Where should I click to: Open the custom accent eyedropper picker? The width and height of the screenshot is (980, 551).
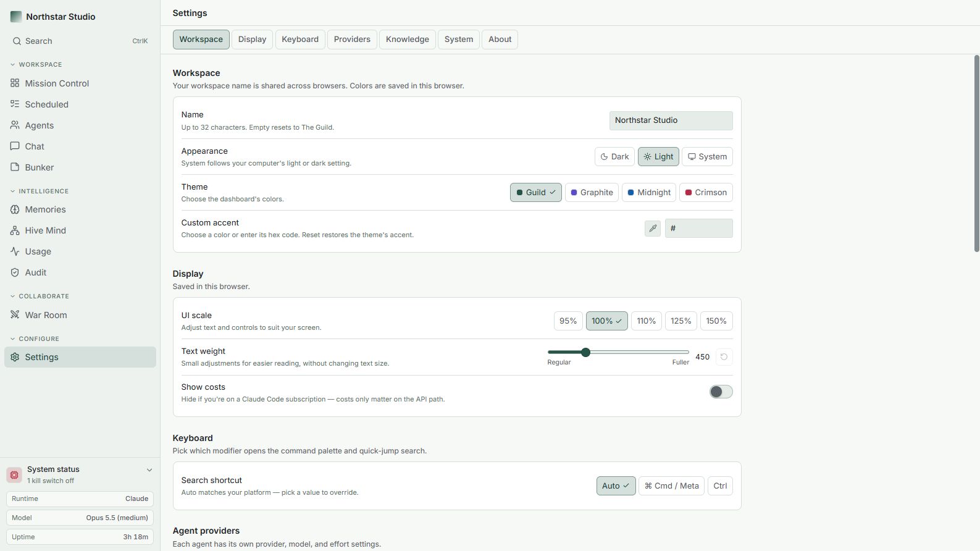pyautogui.click(x=653, y=229)
